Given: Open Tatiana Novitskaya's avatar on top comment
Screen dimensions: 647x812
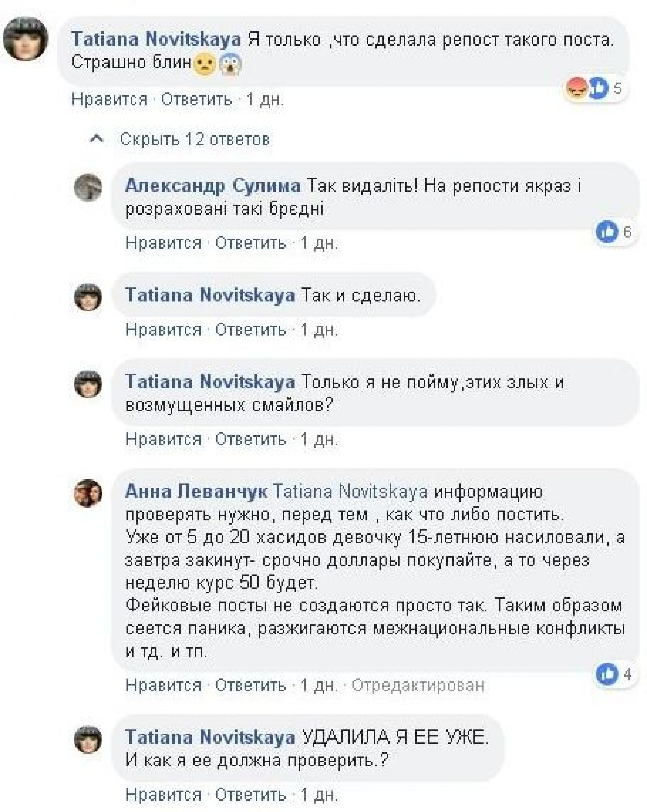Looking at the screenshot, I should tap(25, 38).
